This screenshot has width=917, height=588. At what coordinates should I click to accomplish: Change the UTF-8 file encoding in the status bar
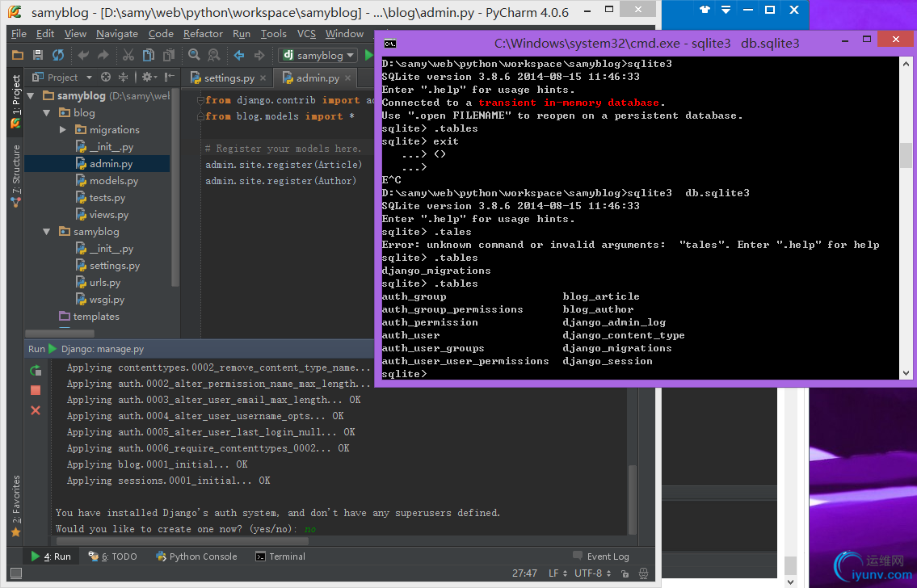(593, 573)
